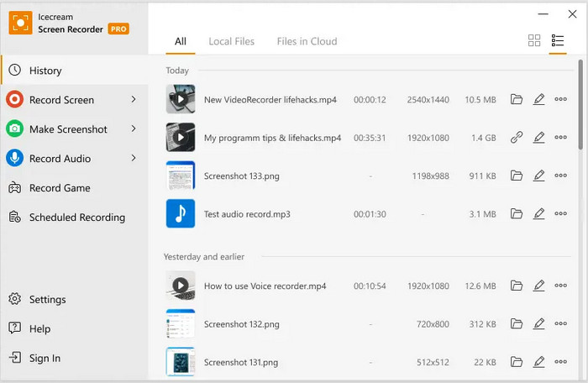Open more options for Test audio record.mp3
The width and height of the screenshot is (588, 383).
(x=560, y=214)
